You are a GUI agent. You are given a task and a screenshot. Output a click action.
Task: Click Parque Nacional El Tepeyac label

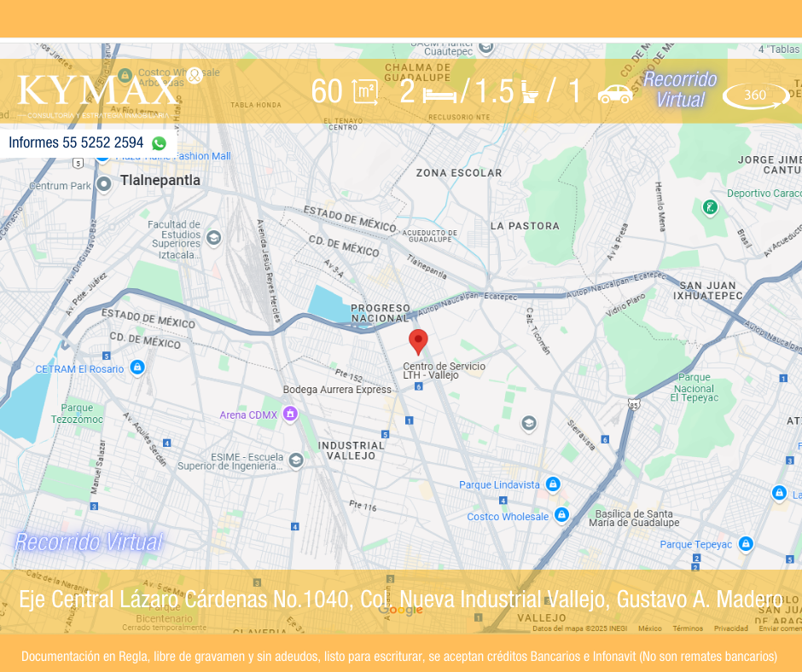(694, 388)
